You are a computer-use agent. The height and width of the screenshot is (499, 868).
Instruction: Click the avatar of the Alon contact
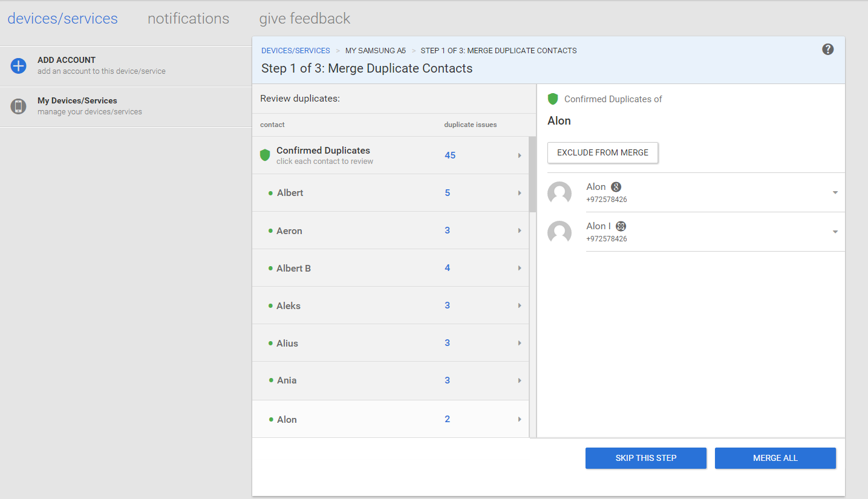[x=560, y=193]
